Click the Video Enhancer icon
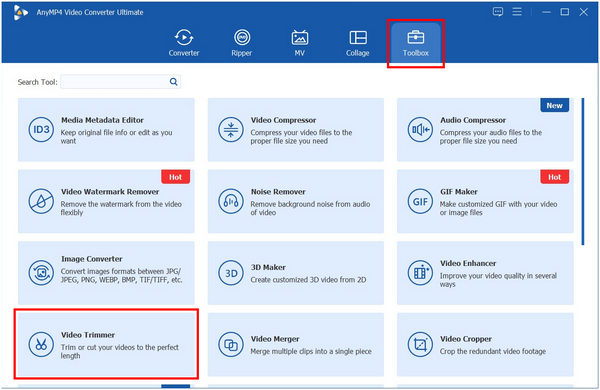The height and width of the screenshot is (390, 600). (x=420, y=273)
